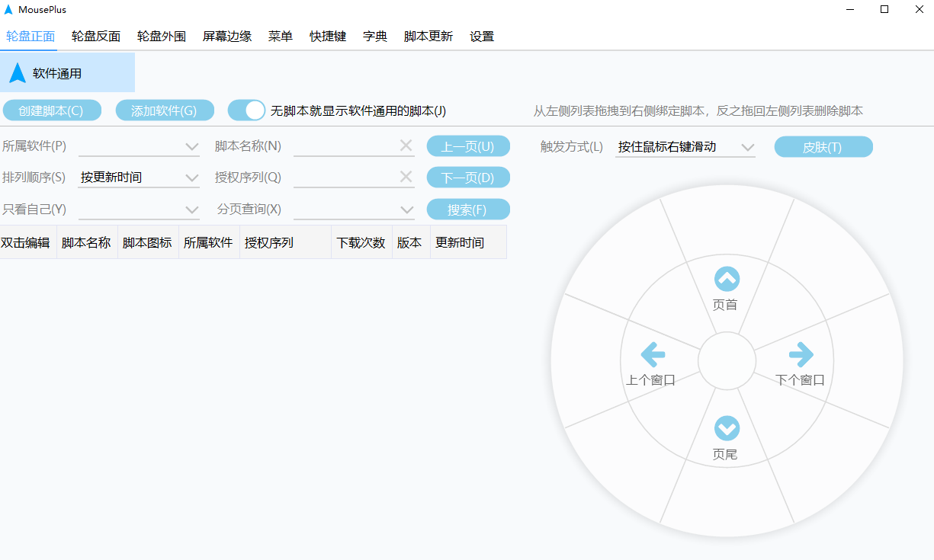Click the 页首 up arrow on the wheel

tap(727, 279)
